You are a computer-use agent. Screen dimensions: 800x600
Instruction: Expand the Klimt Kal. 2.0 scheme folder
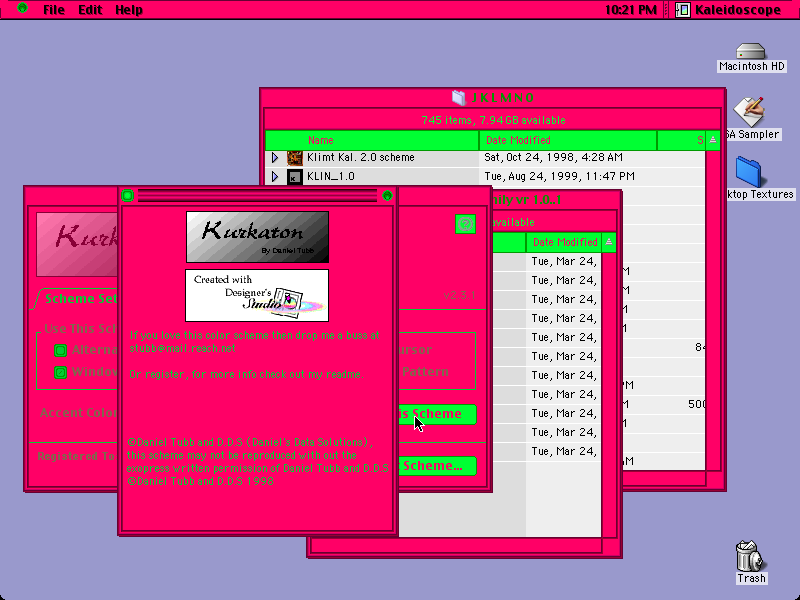pyautogui.click(x=274, y=158)
